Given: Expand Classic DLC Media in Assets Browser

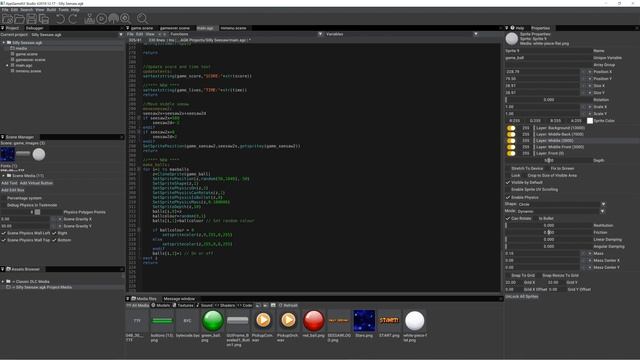Looking at the screenshot, I should click(x=3, y=282).
